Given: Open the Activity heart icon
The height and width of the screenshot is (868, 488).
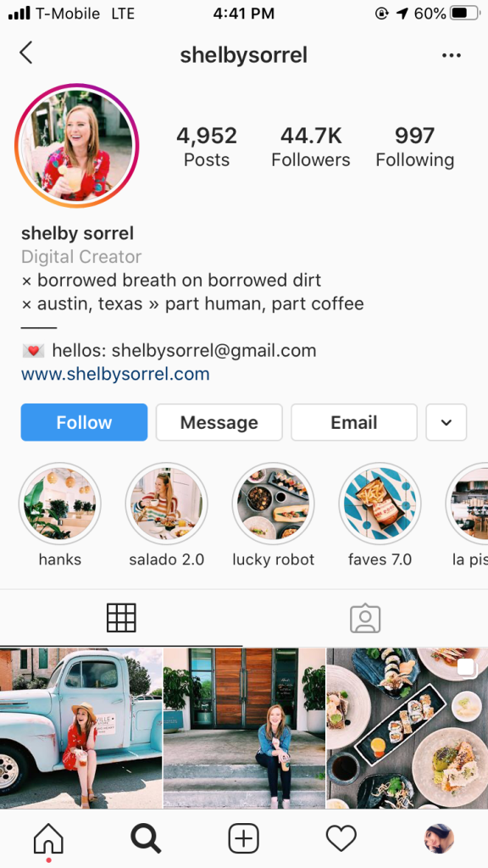Looking at the screenshot, I should point(341,838).
